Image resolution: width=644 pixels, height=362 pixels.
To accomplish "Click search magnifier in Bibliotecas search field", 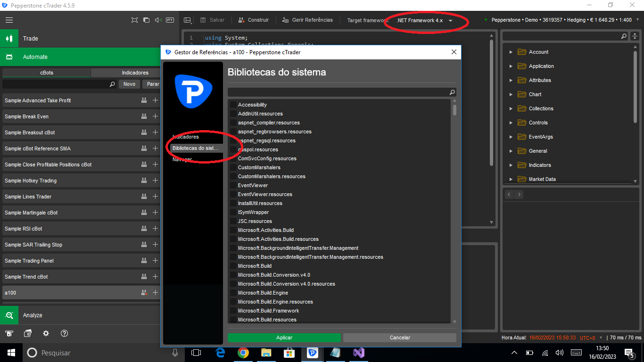I will click(x=452, y=92).
